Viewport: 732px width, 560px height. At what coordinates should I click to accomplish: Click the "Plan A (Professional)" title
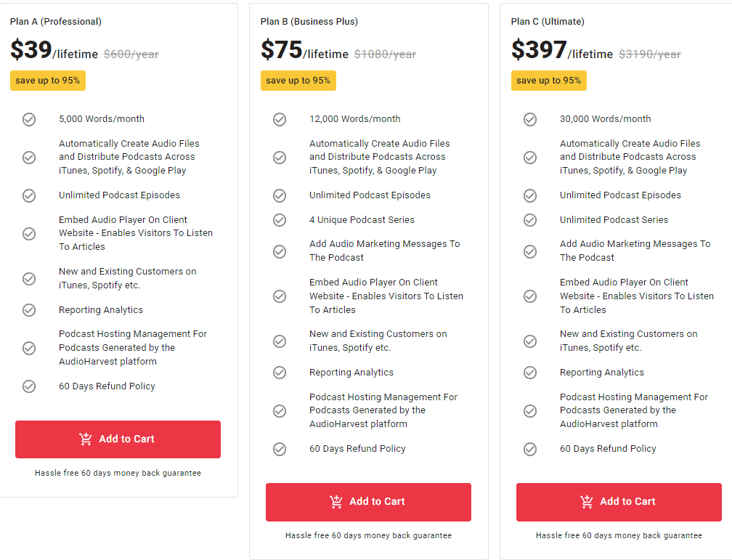(x=55, y=22)
